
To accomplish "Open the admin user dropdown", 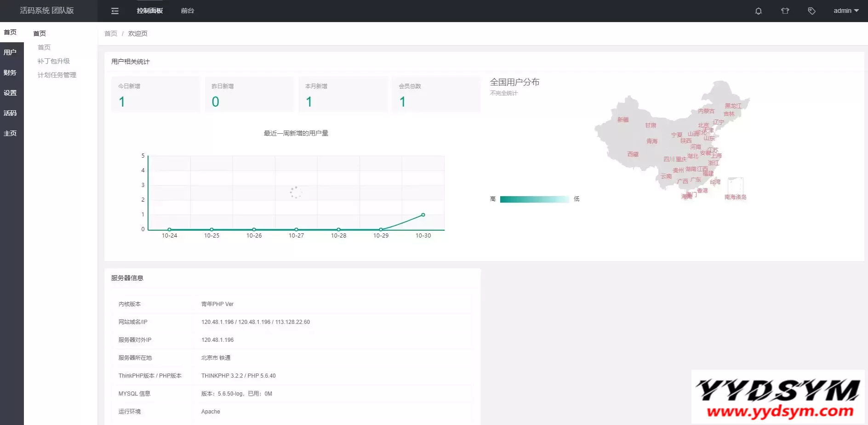I will 845,11.
